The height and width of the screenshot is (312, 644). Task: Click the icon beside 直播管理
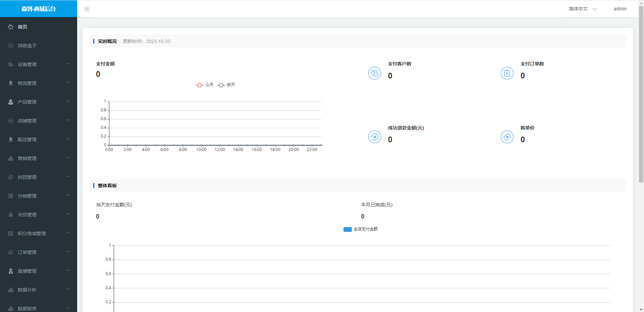pos(11,271)
